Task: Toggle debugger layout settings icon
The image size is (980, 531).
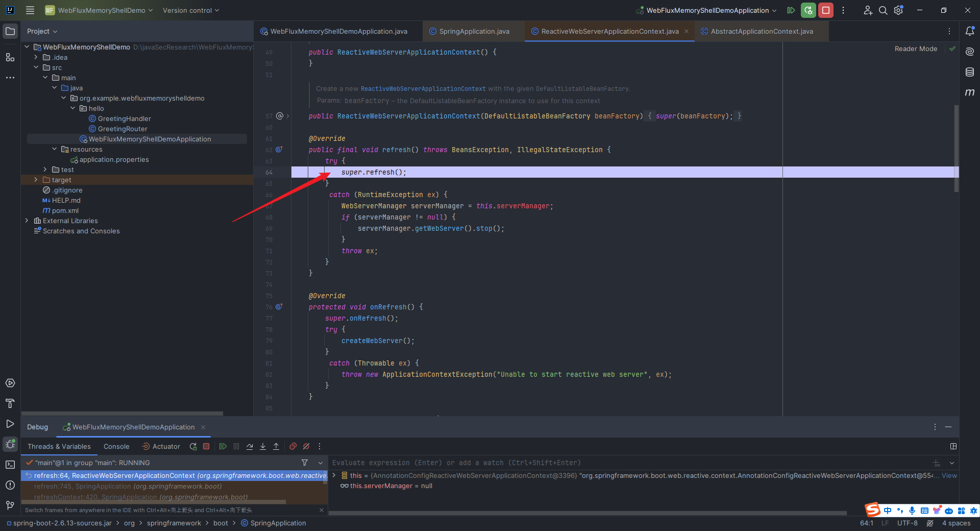Action: pos(953,446)
